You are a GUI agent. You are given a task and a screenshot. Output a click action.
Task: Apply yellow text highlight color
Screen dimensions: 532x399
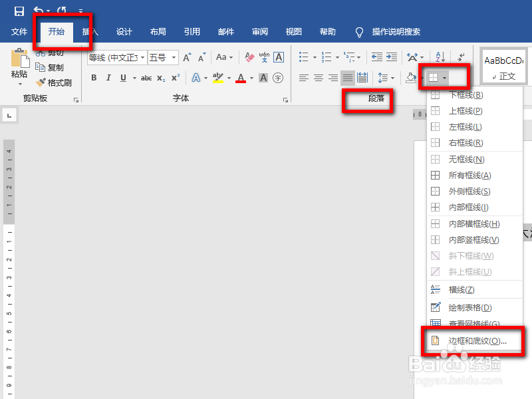218,78
